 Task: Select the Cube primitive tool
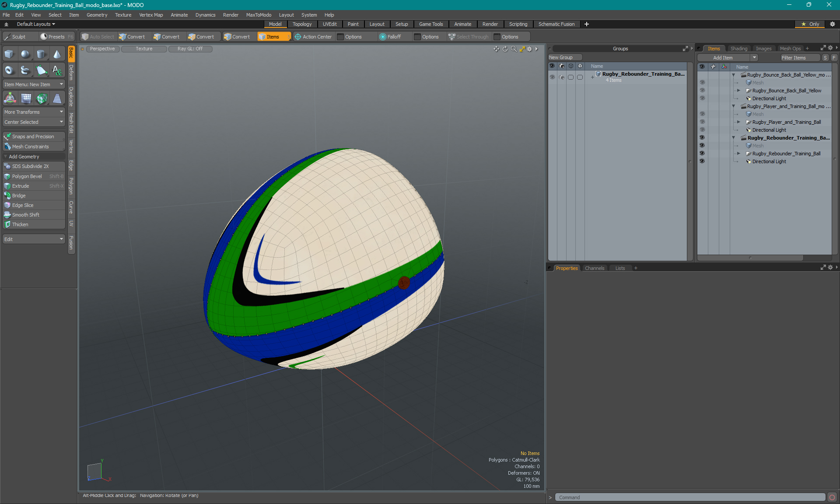click(10, 54)
